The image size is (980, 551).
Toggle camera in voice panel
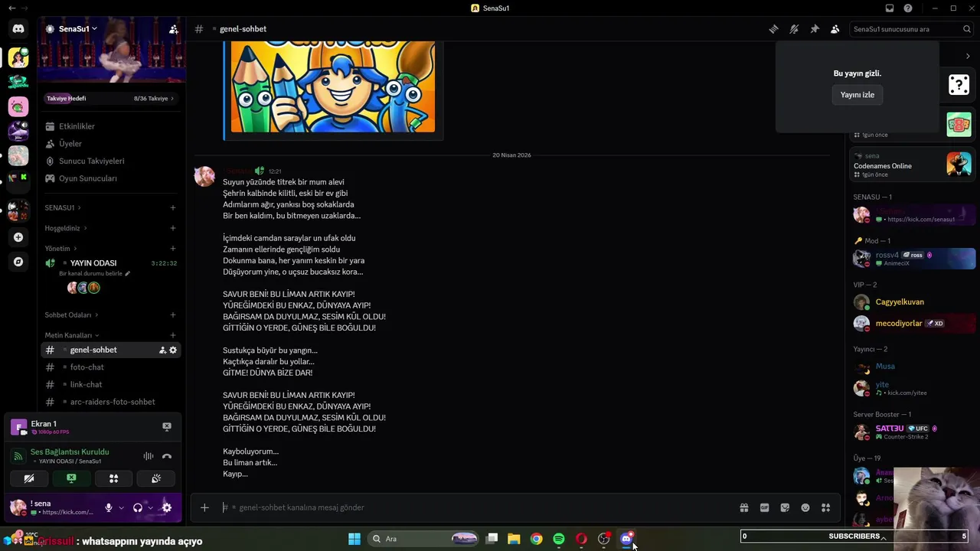click(x=29, y=479)
